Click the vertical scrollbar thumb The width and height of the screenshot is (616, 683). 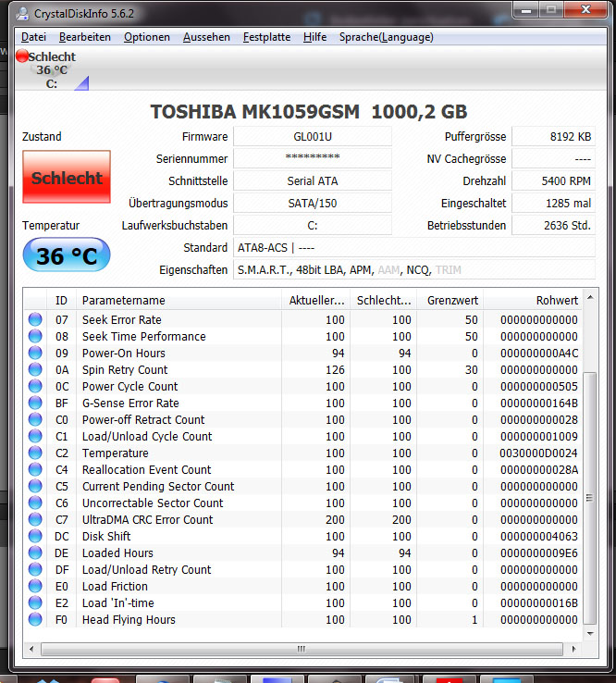(x=590, y=498)
